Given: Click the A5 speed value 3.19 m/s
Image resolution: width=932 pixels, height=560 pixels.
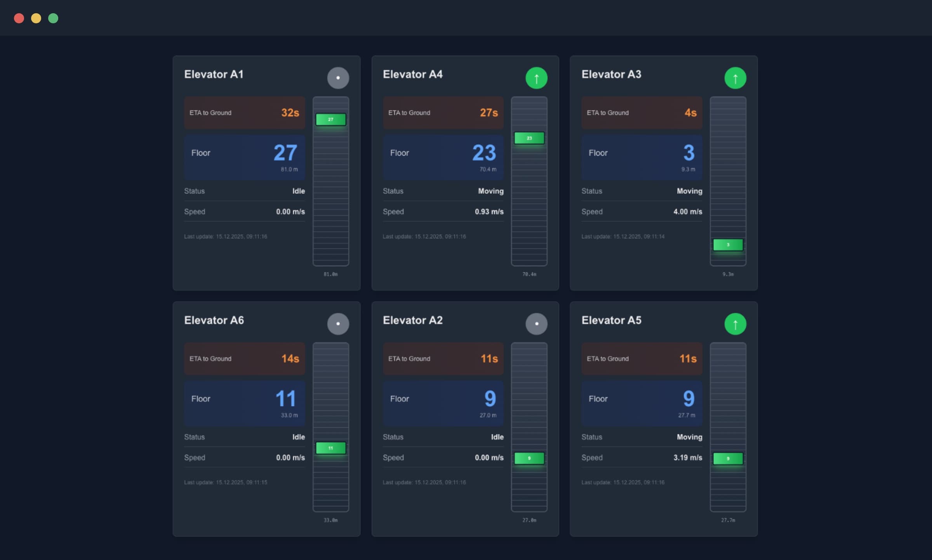Looking at the screenshot, I should tap(688, 457).
